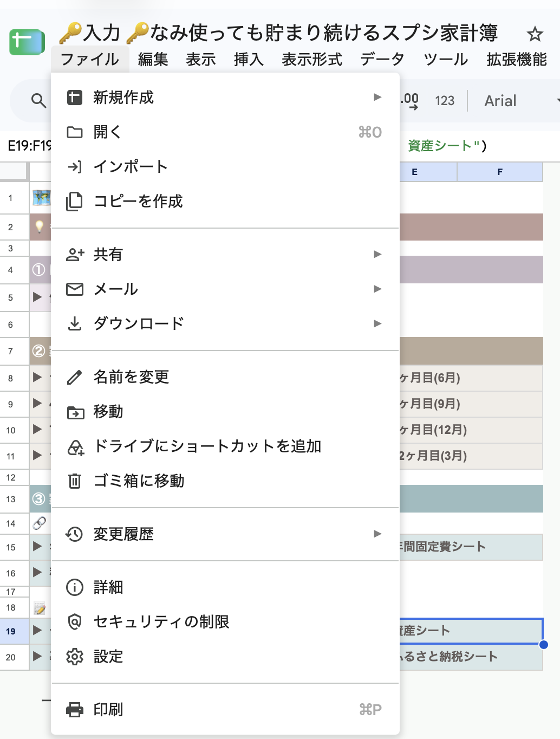Click the document title text
This screenshot has height=739, width=560.
pos(278,33)
